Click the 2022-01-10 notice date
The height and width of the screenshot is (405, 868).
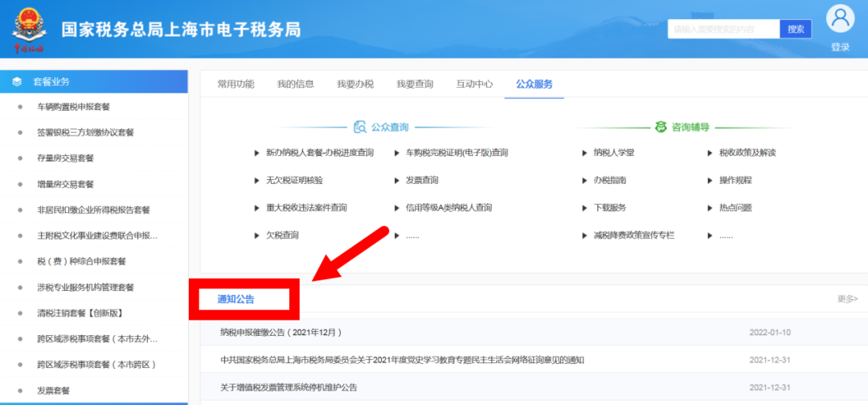coord(770,333)
